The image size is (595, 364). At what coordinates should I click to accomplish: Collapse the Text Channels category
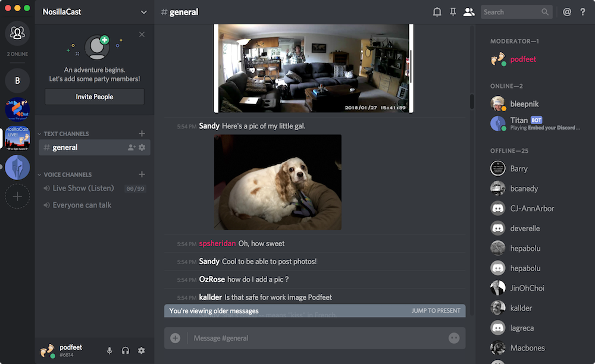[x=65, y=134]
